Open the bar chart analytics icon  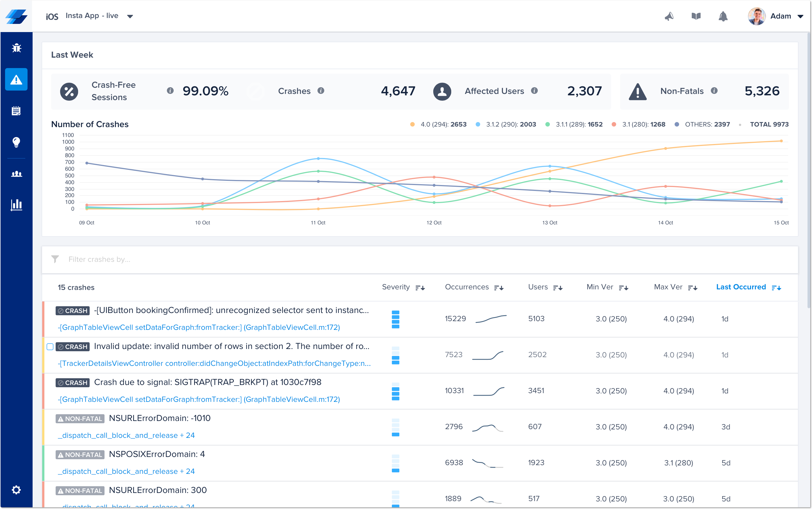click(16, 205)
